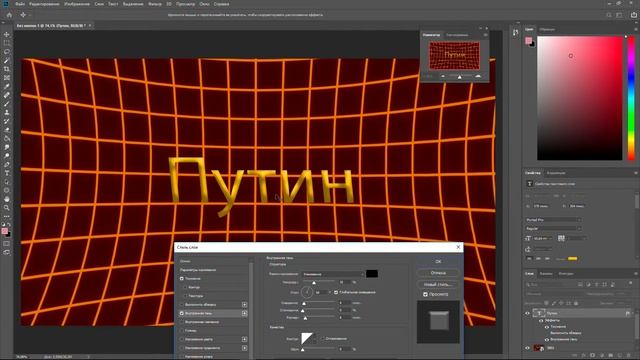Select the Crop tool
640x360 pixels.
point(7,69)
